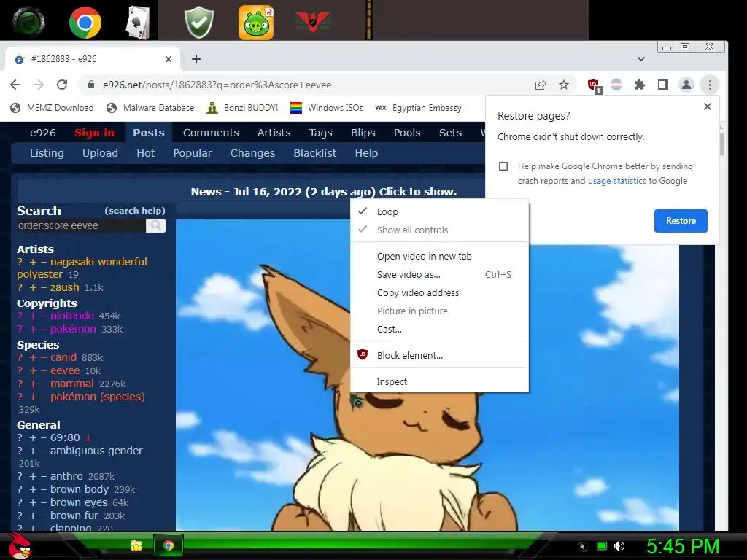Click the page vertical scrollbar thumb
This screenshot has height=560, width=747.
pos(721,144)
